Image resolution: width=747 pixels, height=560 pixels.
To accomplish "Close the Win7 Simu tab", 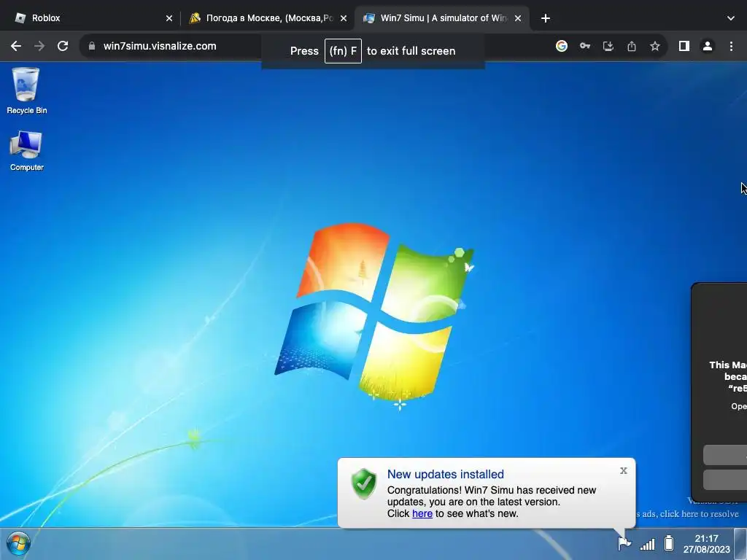I will pos(518,18).
